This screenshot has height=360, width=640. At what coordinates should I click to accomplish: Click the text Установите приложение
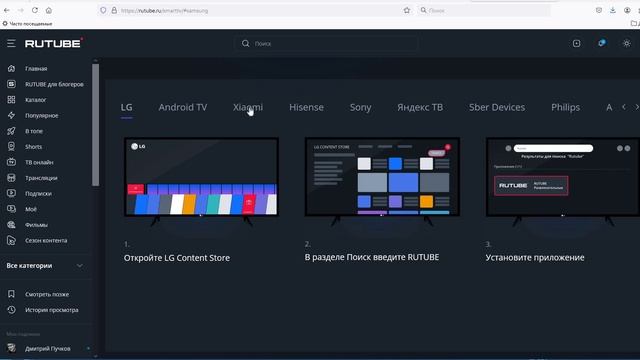535,258
